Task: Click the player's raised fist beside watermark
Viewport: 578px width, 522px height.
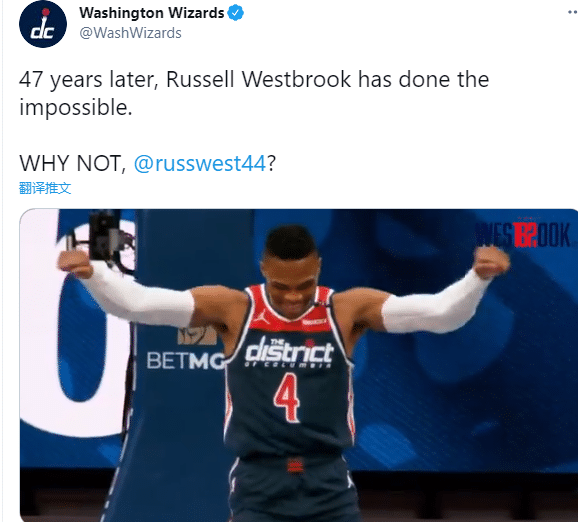Action: click(491, 262)
